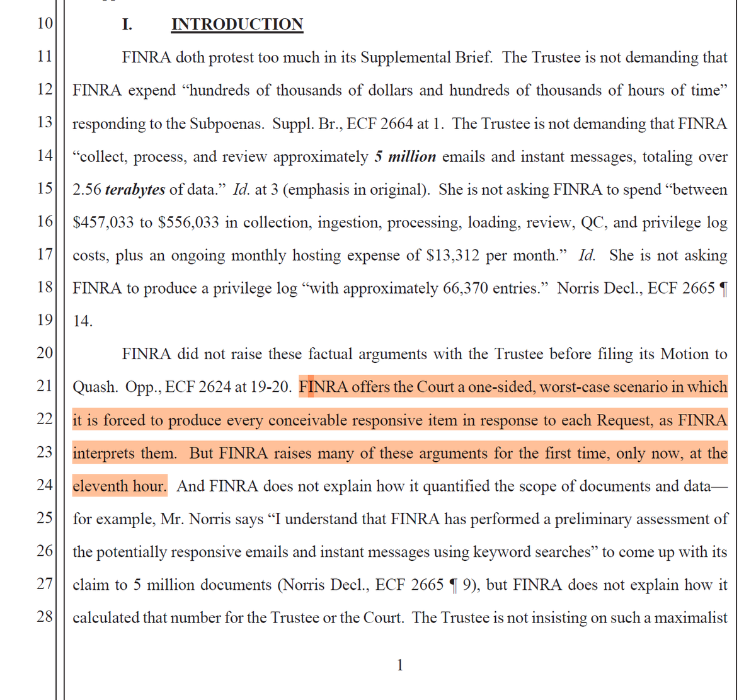Click line number 10 in the margin
Screen dimensions: 756x700
point(45,23)
